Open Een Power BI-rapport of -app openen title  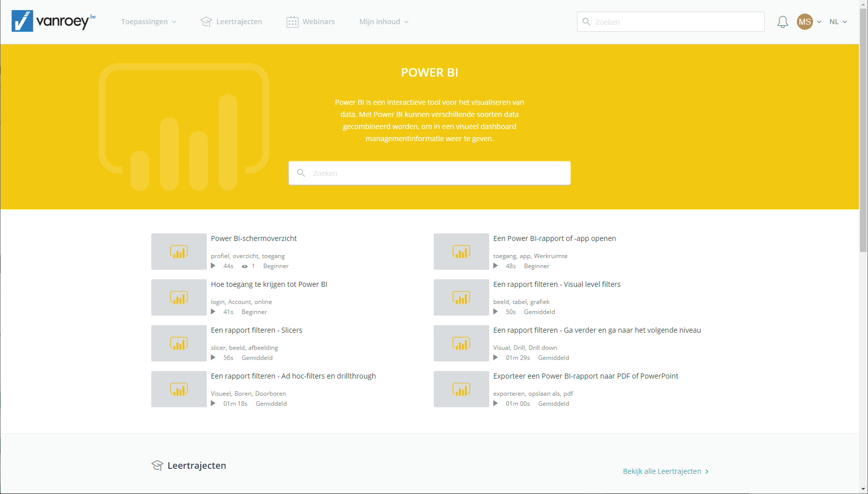click(x=554, y=238)
